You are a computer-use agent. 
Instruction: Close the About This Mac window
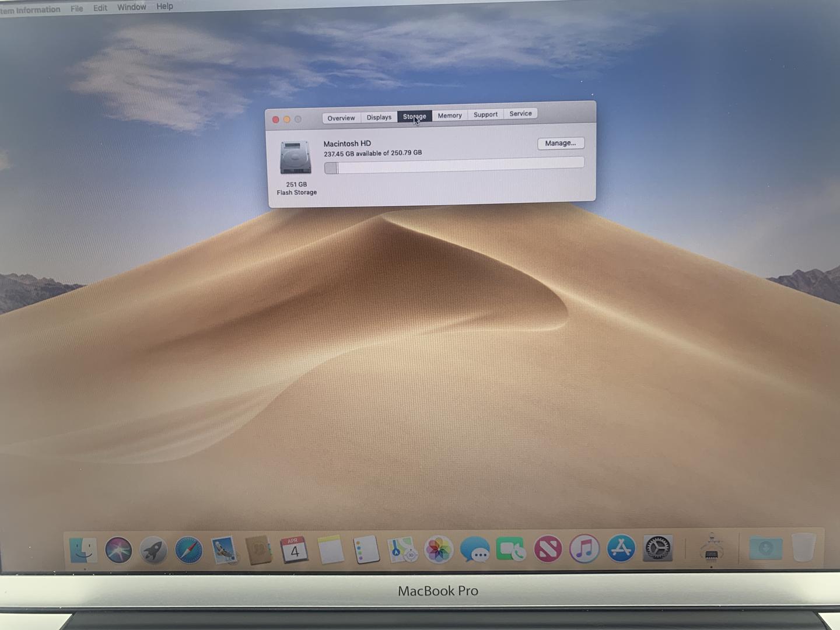click(276, 120)
